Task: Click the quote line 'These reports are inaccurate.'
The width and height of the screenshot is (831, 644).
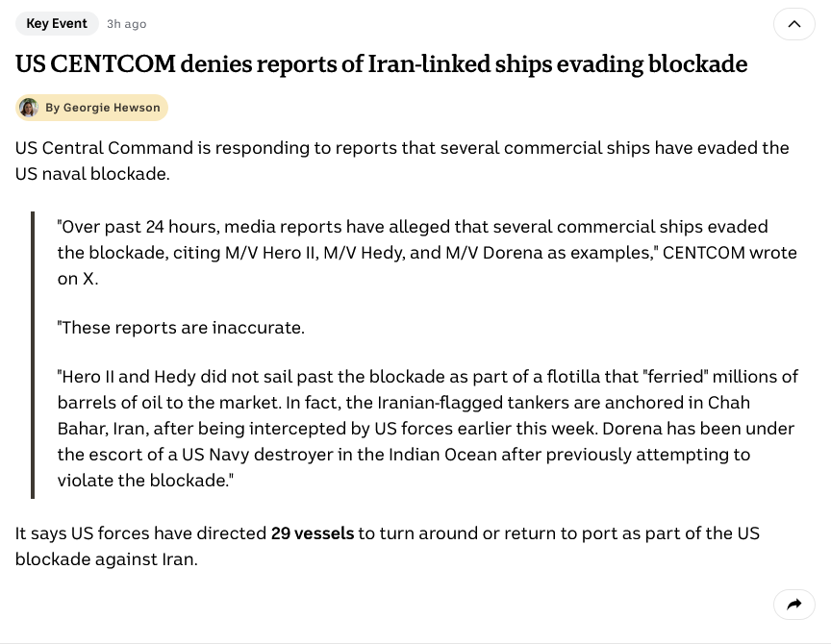Action: 181,328
